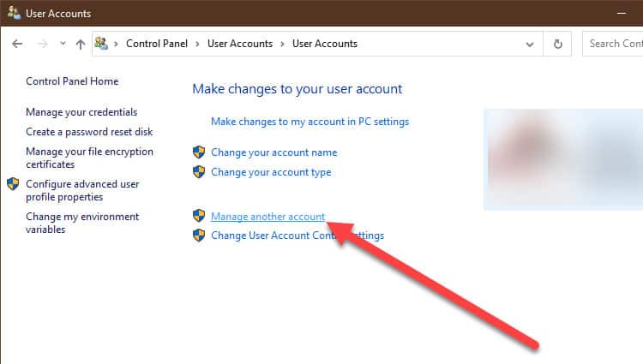Screen dimensions: 643x364
Task: Open Configure advanced user profile properties
Action: (82, 190)
